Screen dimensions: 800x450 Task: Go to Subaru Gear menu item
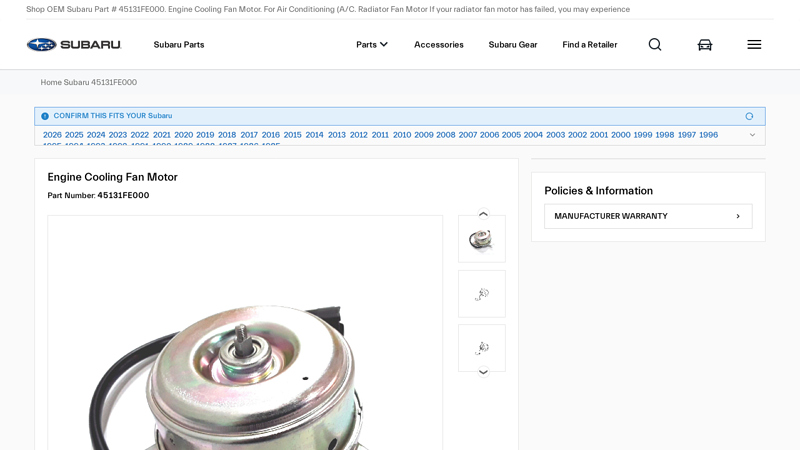[513, 45]
